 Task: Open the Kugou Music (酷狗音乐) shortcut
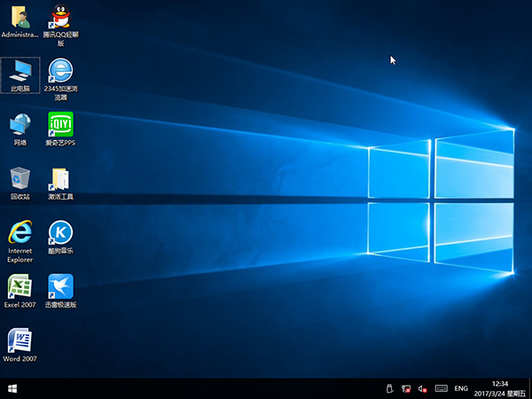60,232
